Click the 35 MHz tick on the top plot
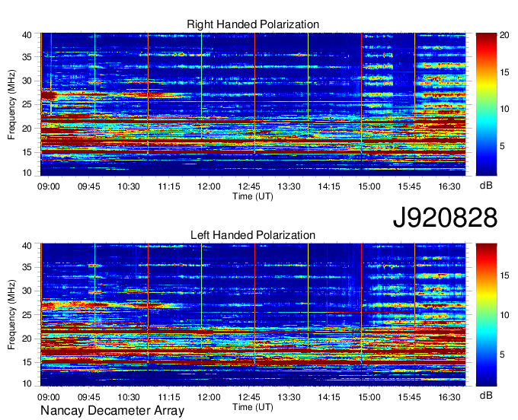518x420 pixels. coord(27,57)
